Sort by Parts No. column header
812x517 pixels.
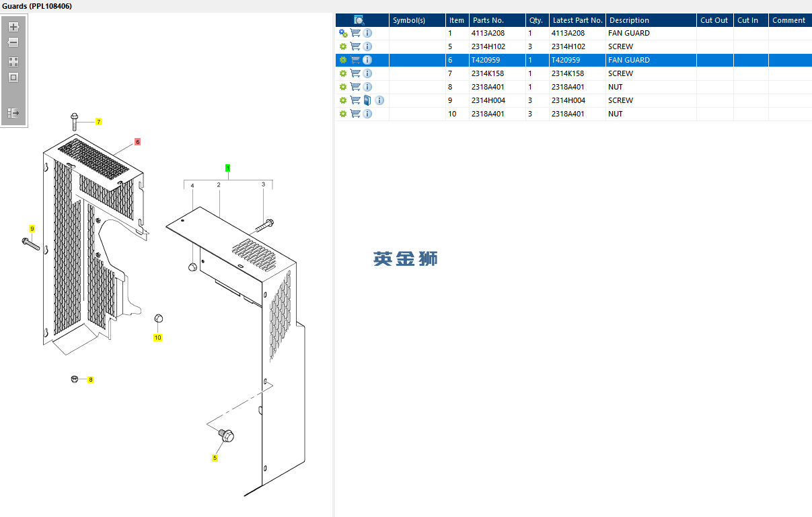pos(497,20)
